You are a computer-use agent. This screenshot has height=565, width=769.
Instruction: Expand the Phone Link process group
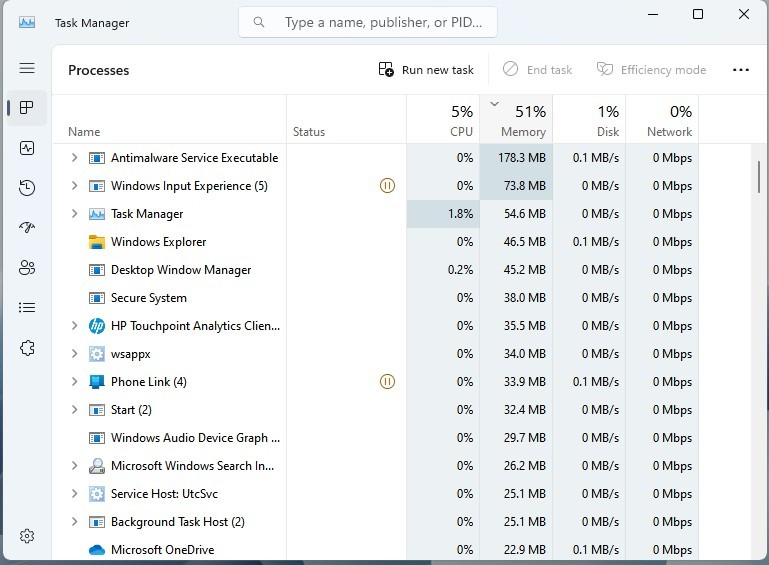75,382
